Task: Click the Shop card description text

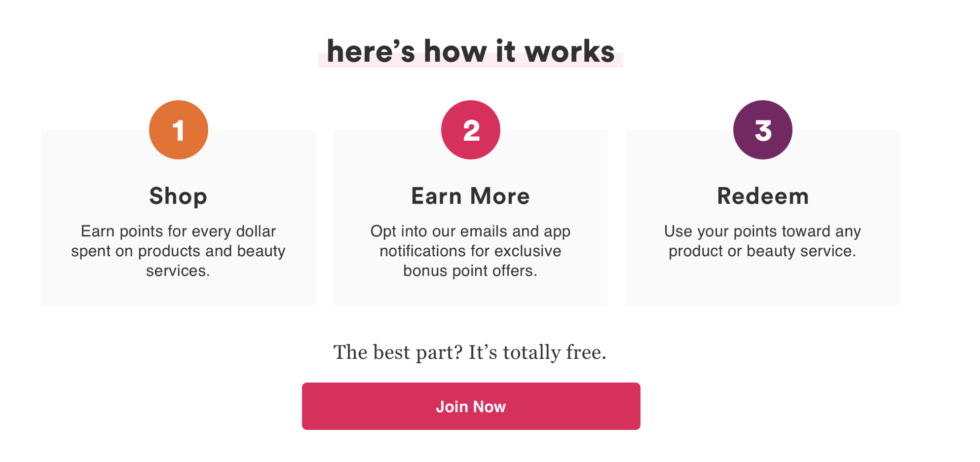Action: click(178, 250)
